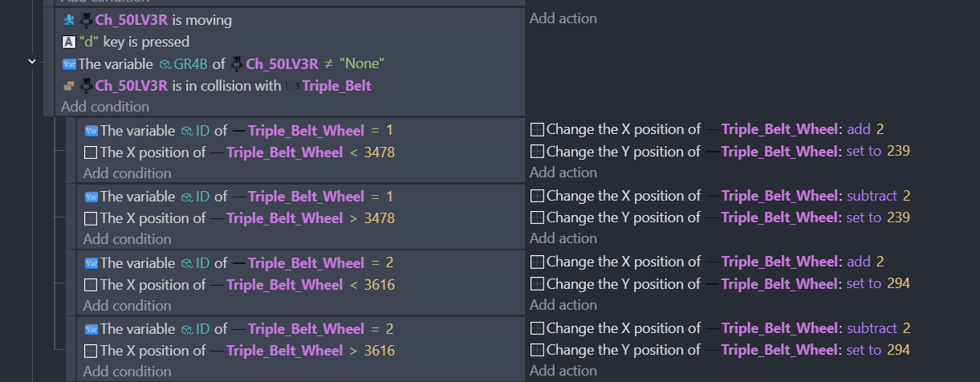Click the GR4B variable icon

pyautogui.click(x=165, y=63)
